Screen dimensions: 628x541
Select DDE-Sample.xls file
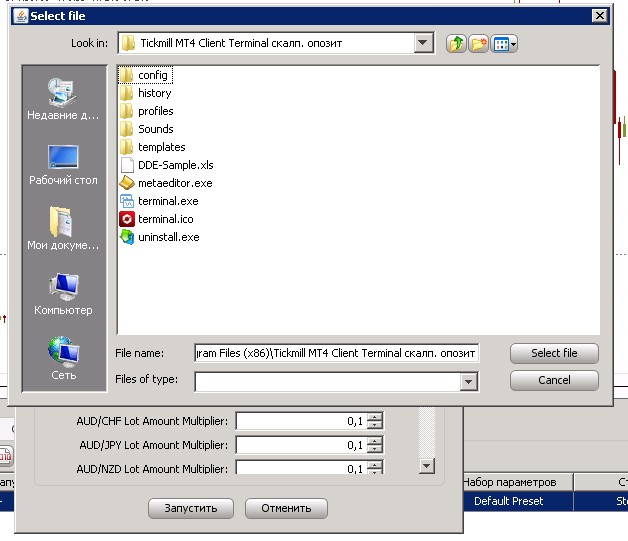pyautogui.click(x=167, y=165)
